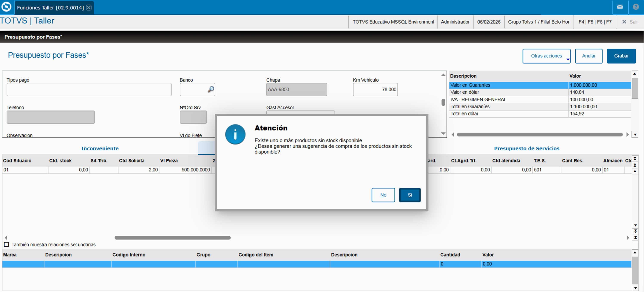Open the mail envelope icon in header
644x292 pixels.
pos(620,7)
